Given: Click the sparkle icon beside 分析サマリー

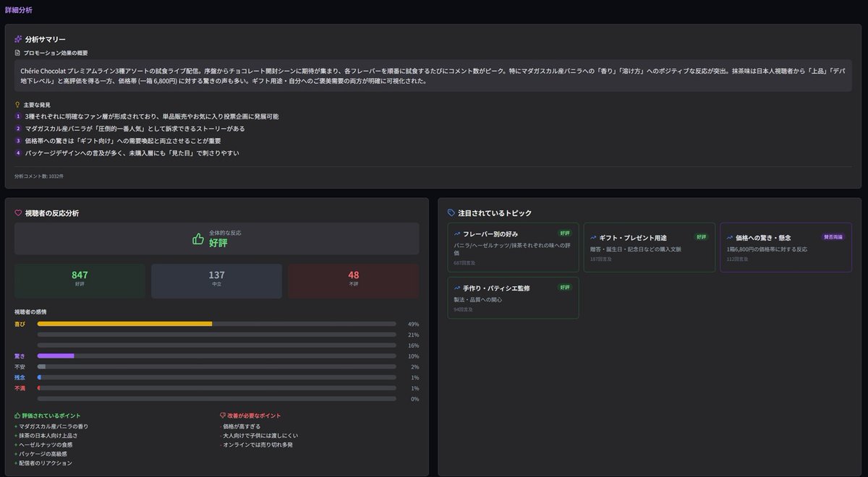Looking at the screenshot, I should (18, 39).
